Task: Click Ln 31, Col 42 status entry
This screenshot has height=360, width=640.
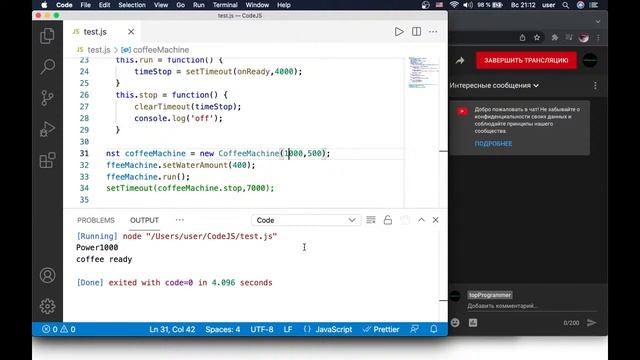Action: click(x=172, y=329)
